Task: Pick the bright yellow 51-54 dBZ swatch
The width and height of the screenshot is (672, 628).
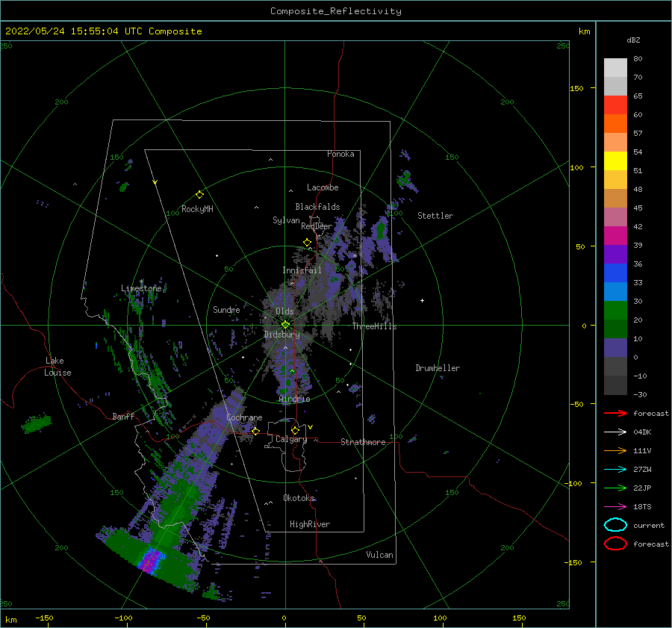Action: [615, 161]
